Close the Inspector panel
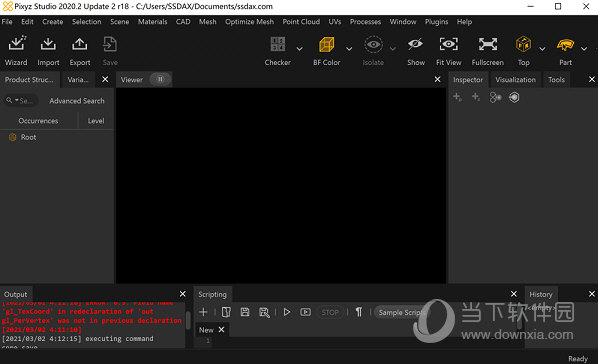Screen dimensions: 598x364 tap(592, 79)
